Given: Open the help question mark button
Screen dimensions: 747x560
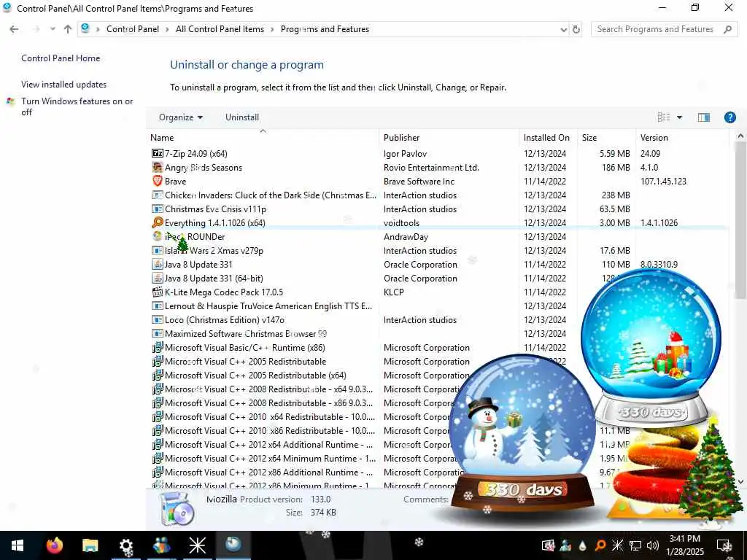Looking at the screenshot, I should pyautogui.click(x=729, y=117).
